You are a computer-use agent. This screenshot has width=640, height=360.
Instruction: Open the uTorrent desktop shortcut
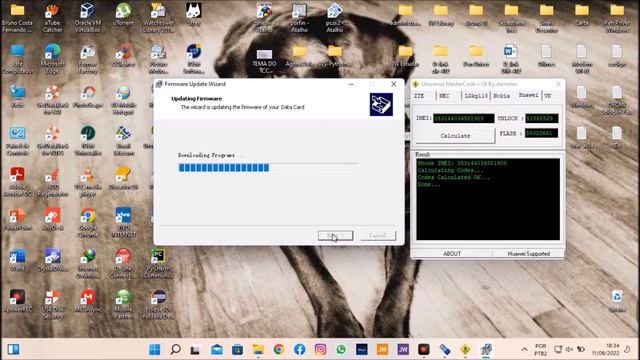(123, 15)
